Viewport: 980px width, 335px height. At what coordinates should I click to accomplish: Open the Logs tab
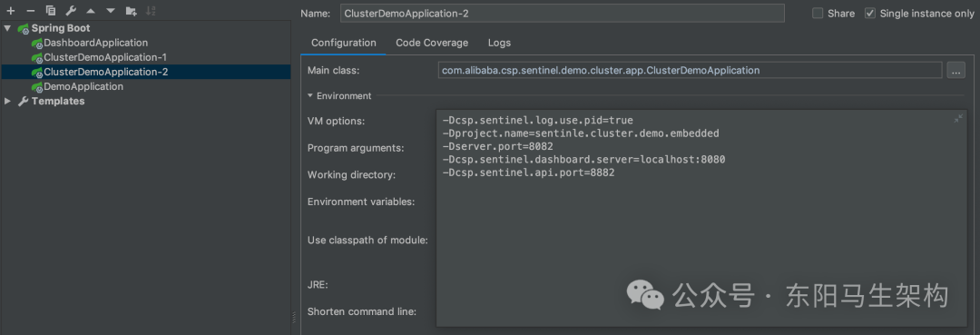(499, 43)
